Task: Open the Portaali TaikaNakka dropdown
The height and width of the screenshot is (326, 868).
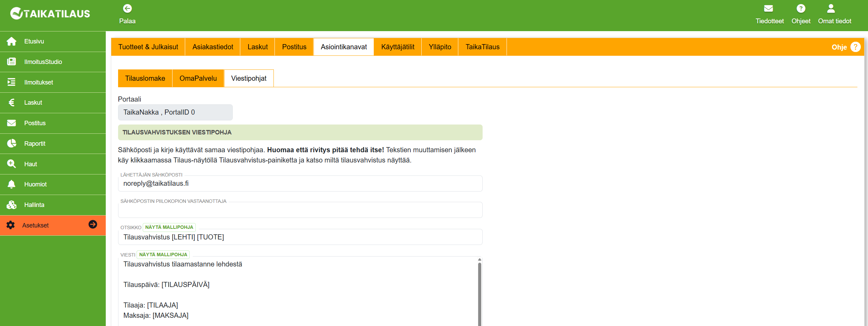Action: coord(175,112)
